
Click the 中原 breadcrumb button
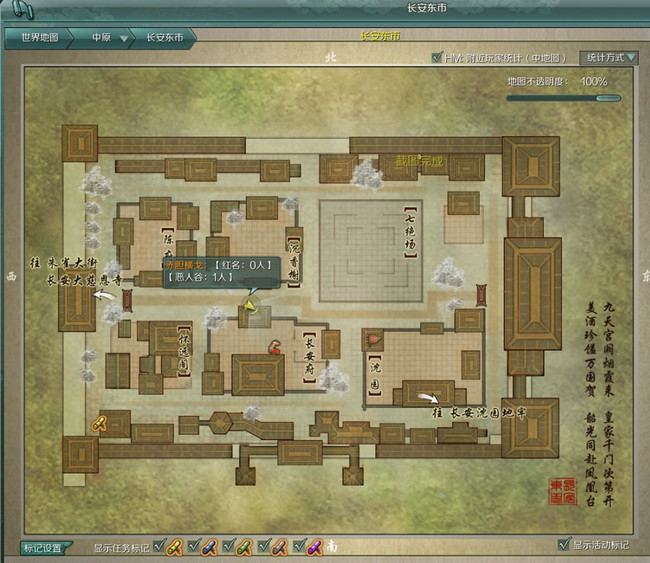click(101, 38)
